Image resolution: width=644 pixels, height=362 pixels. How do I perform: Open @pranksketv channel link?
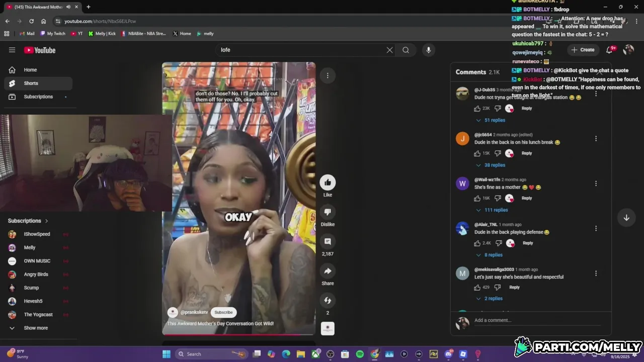coord(194,312)
